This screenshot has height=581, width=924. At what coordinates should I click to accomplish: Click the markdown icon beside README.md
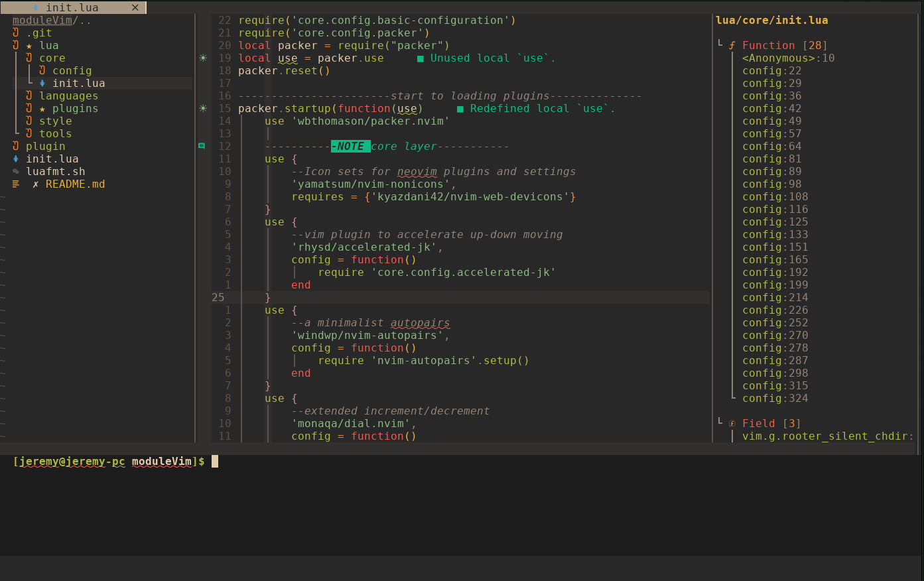point(16,184)
